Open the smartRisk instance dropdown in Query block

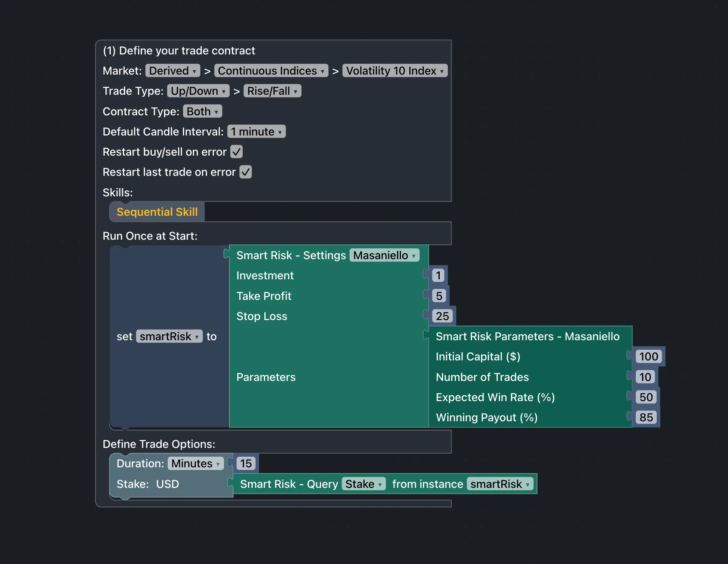pos(500,484)
